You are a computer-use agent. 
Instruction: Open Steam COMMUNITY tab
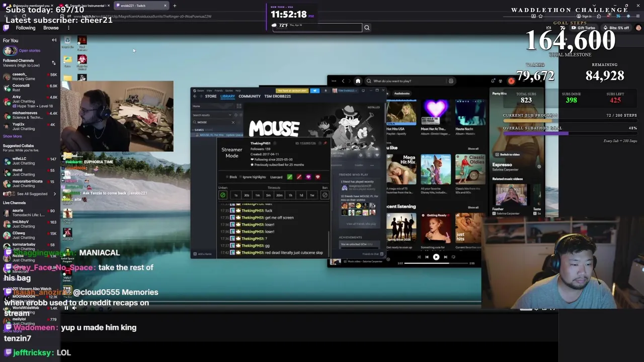(250, 96)
